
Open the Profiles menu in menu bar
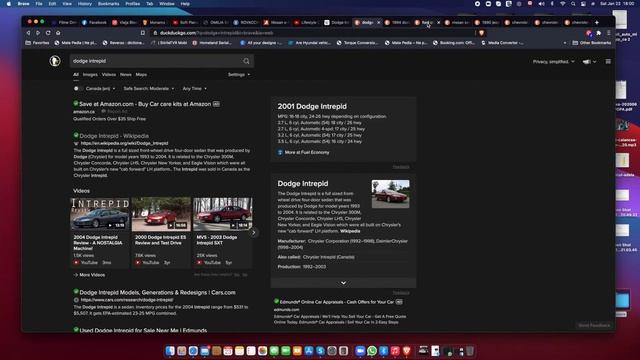pos(132,4)
